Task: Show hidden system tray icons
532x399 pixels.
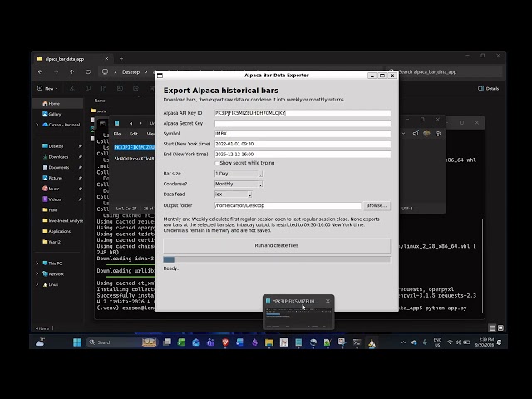Action: tap(403, 342)
